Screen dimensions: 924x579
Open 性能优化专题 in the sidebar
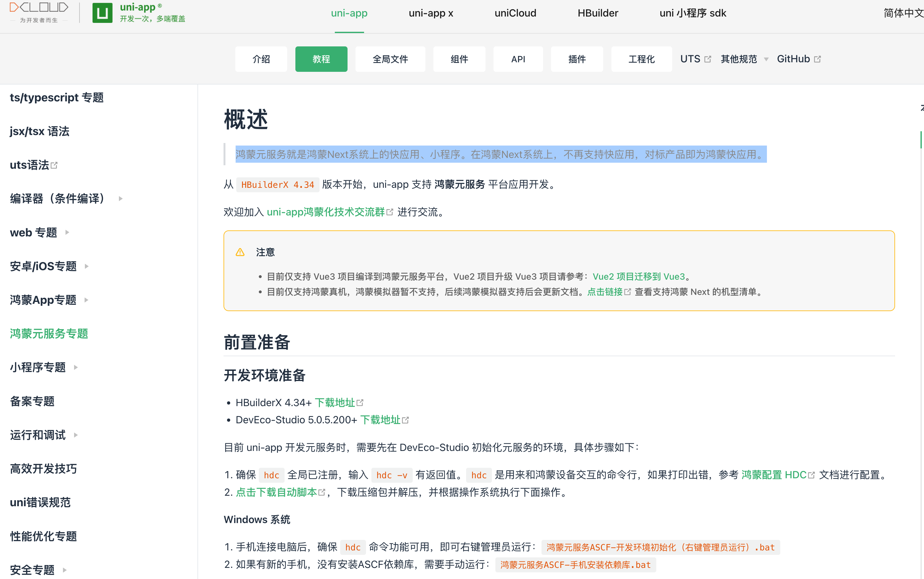pos(43,536)
